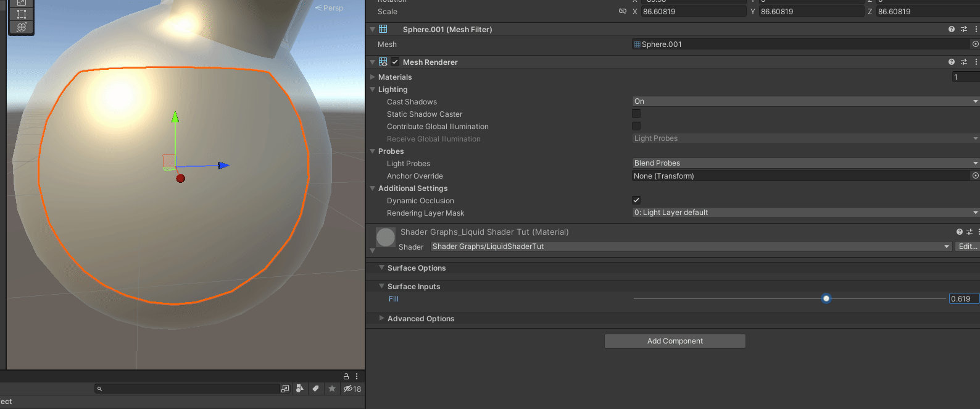Click the Rendering Layer Mask label
This screenshot has width=980, height=409.
click(x=425, y=213)
